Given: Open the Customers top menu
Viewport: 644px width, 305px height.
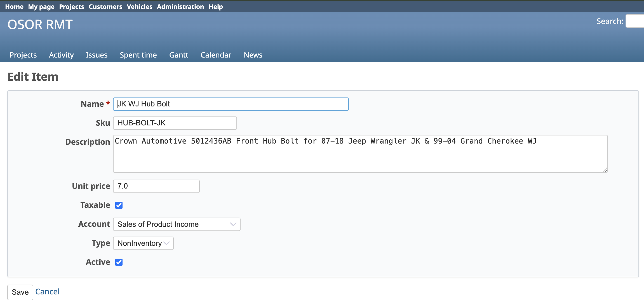Looking at the screenshot, I should [x=105, y=7].
